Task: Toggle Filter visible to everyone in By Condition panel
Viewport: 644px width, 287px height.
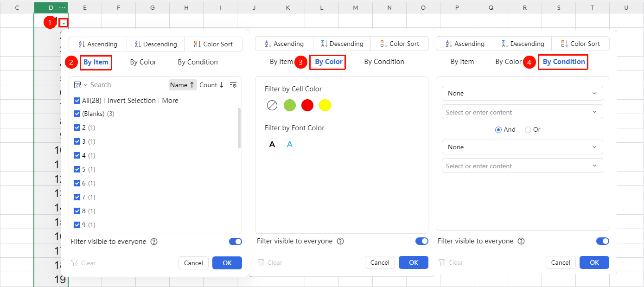Action: pos(603,241)
